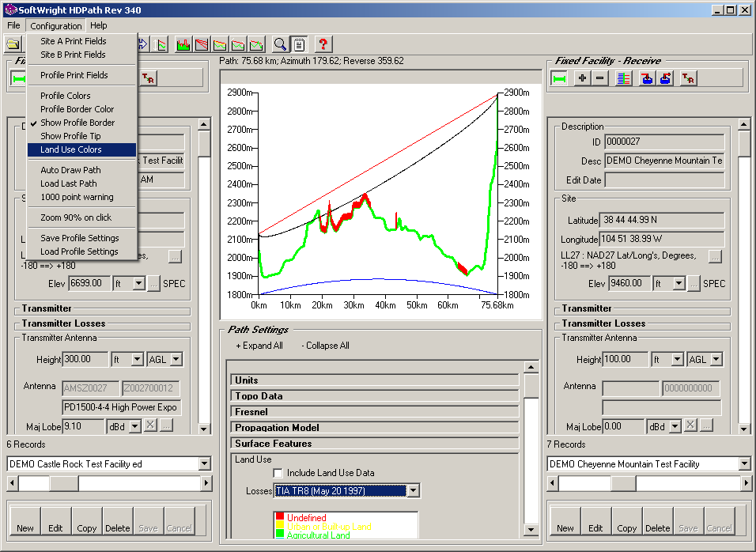756x552 pixels.
Task: Click the X button beside right Maj Lobe units
Action: pos(691,425)
